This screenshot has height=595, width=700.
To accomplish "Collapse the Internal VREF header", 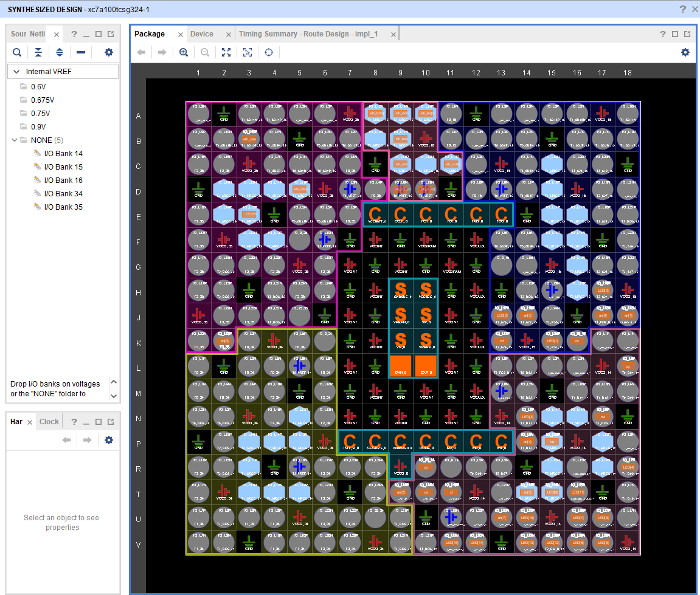I will click(16, 71).
